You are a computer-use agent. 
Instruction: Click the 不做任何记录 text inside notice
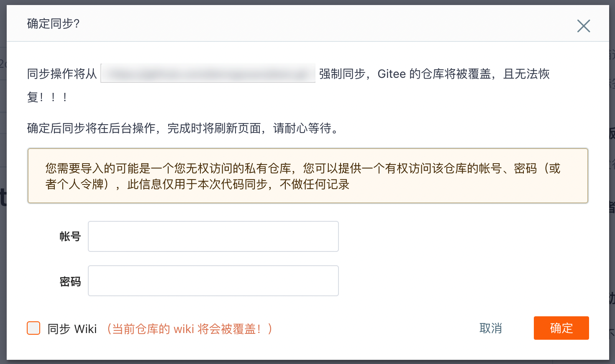coord(315,184)
